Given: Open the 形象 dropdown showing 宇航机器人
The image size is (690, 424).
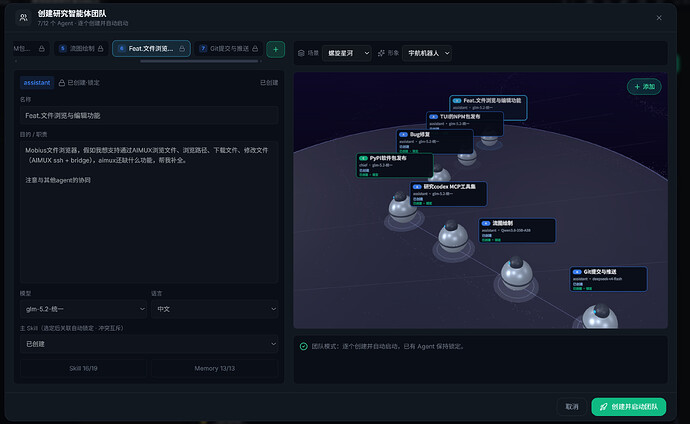Looking at the screenshot, I should [x=427, y=53].
